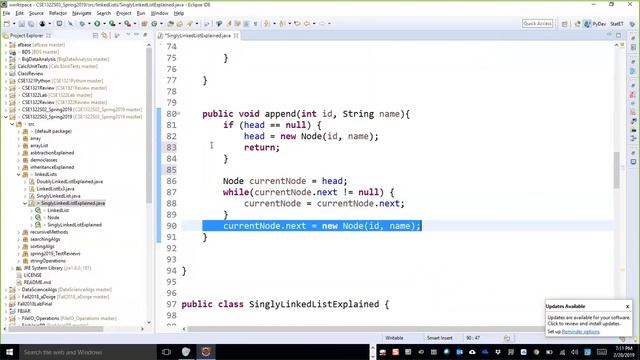Click the Search flashlight toolbar icon
The width and height of the screenshot is (640, 360).
pyautogui.click(x=189, y=24)
